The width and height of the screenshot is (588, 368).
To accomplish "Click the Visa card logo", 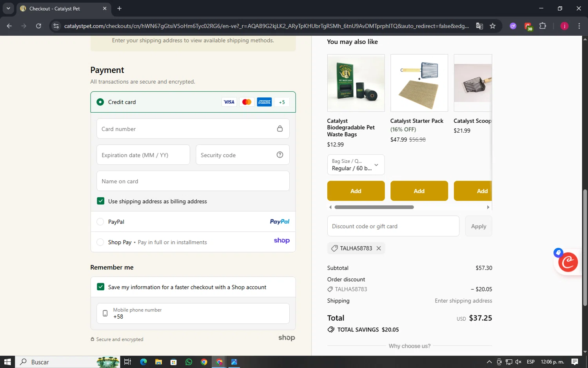I will (x=229, y=102).
